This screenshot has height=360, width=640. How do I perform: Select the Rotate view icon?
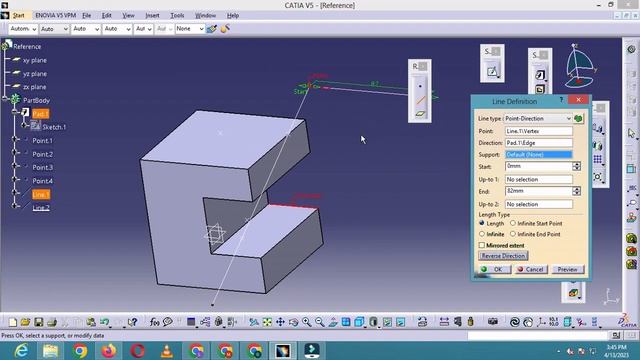pyautogui.click(x=293, y=322)
